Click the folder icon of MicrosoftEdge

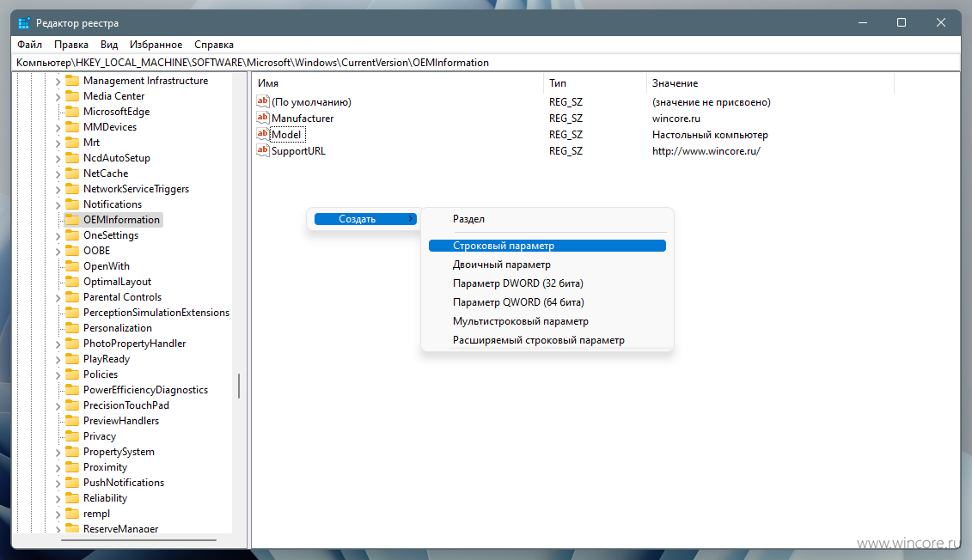pos(72,112)
